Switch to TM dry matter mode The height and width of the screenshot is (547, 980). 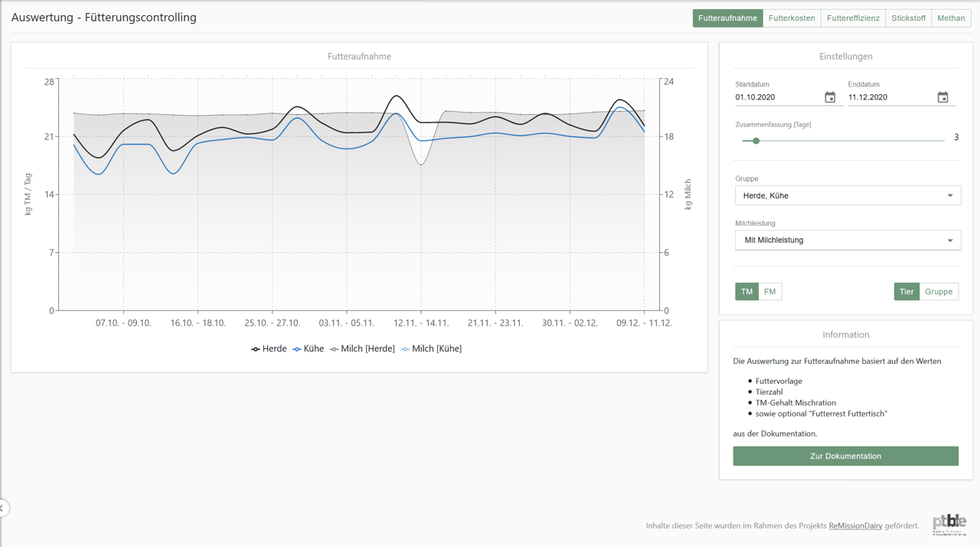[x=746, y=292]
